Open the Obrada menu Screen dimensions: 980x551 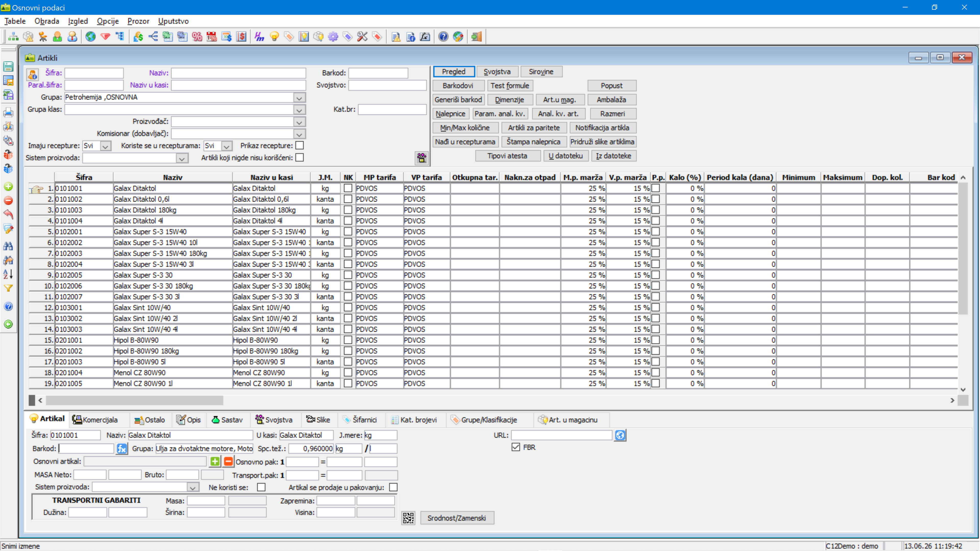[x=47, y=21]
